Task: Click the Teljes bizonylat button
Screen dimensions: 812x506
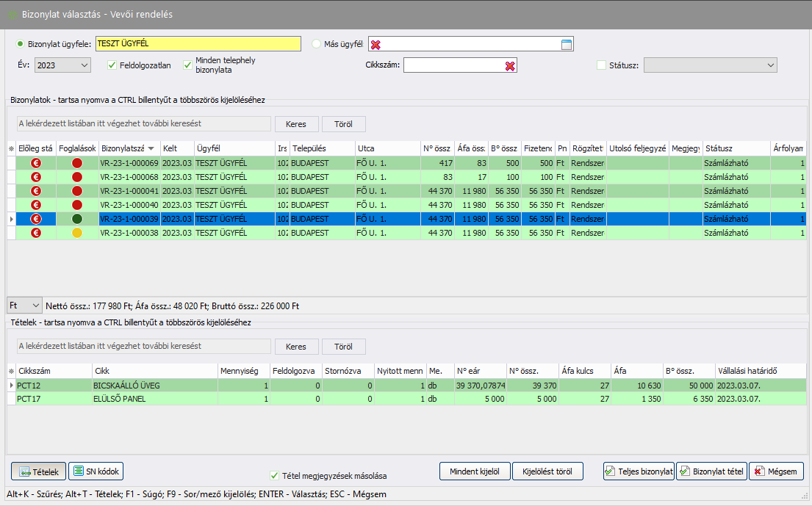Action: coord(638,471)
